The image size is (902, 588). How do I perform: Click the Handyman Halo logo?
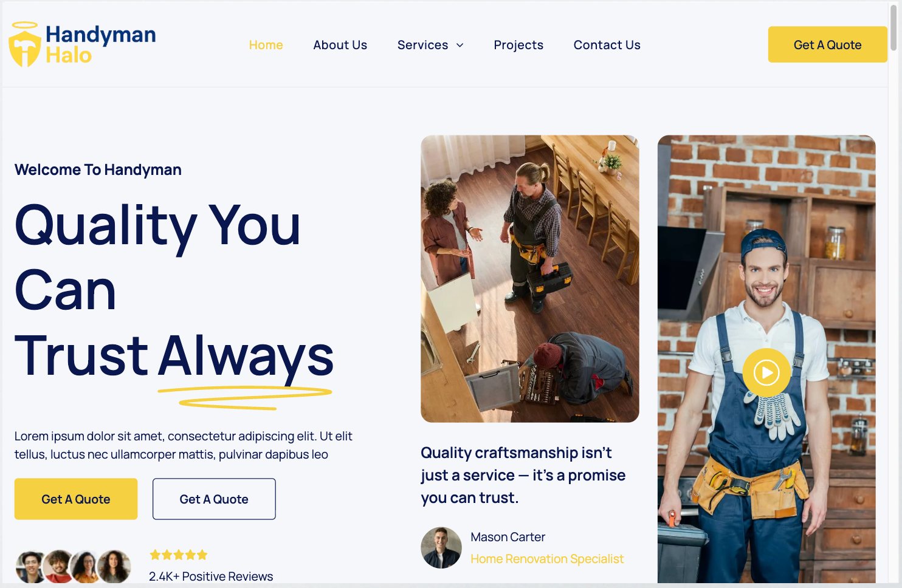[82, 44]
